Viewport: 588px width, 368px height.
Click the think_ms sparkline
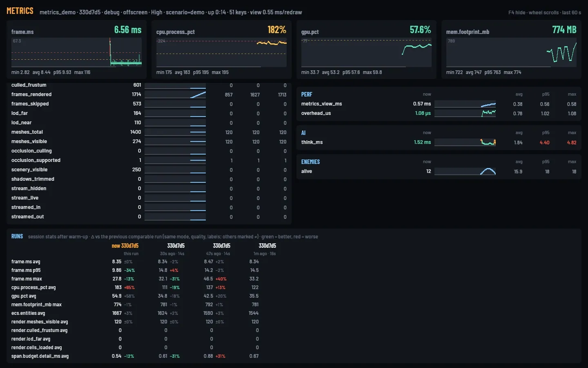coord(465,142)
